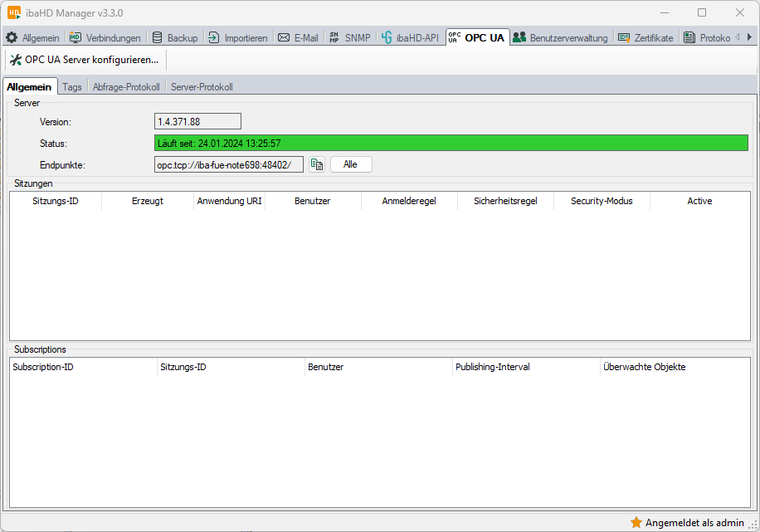This screenshot has height=532, width=760.
Task: Maximize the ibaHD Manager window
Action: (702, 12)
